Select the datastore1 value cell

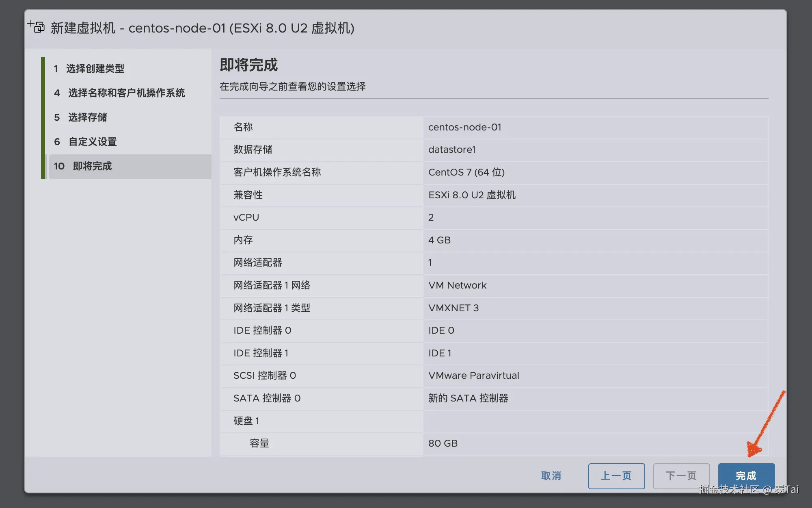(x=451, y=150)
